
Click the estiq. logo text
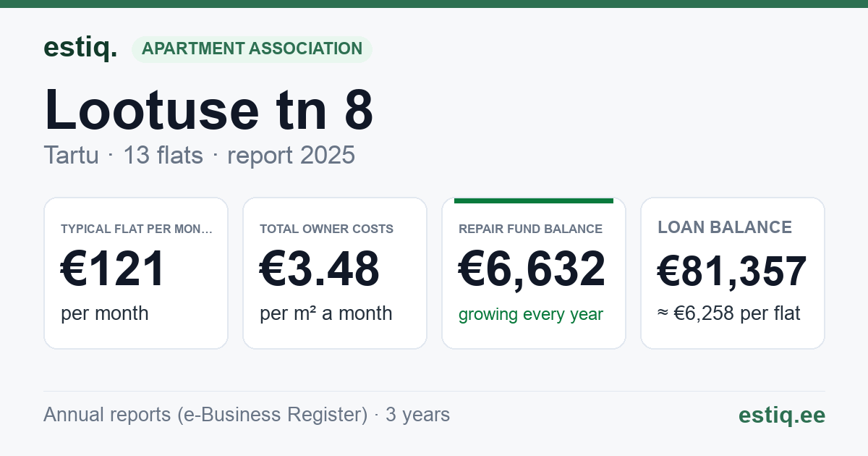coord(80,48)
